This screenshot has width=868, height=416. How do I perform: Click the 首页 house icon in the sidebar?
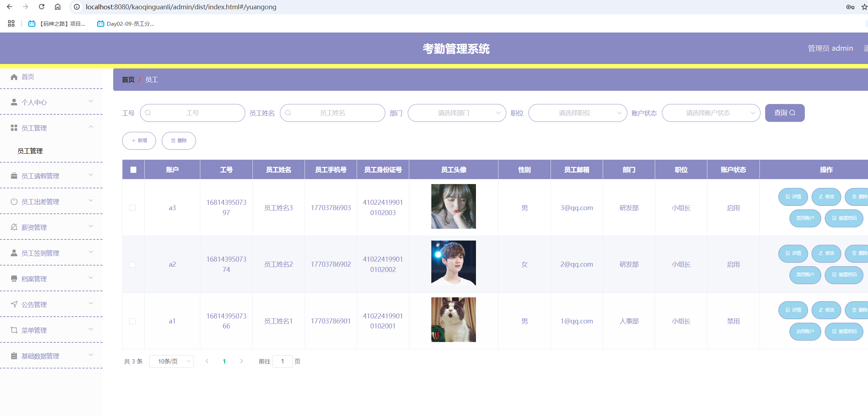tap(14, 77)
